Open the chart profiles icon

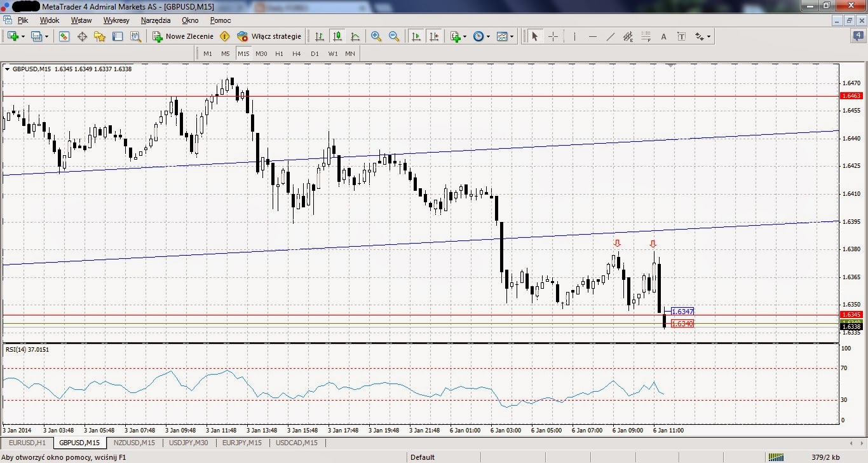point(36,36)
